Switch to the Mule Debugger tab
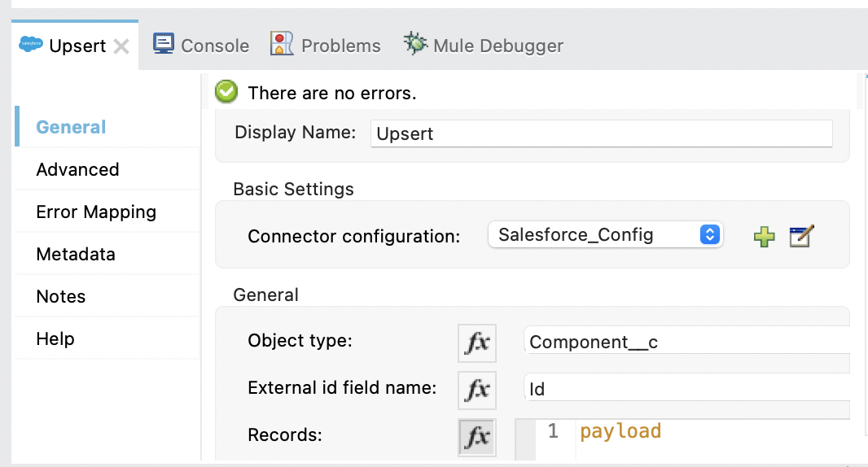The height and width of the screenshot is (467, 868). click(x=484, y=46)
